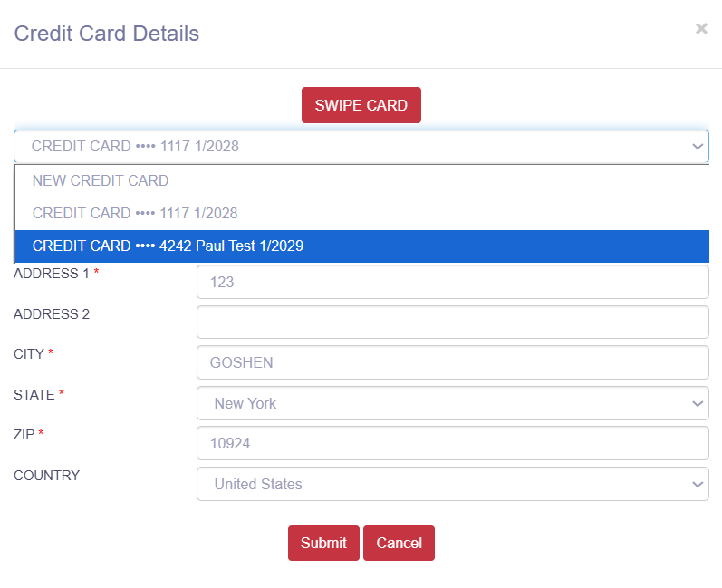This screenshot has height=588, width=722.
Task: Submit the credit card details
Action: (x=323, y=543)
